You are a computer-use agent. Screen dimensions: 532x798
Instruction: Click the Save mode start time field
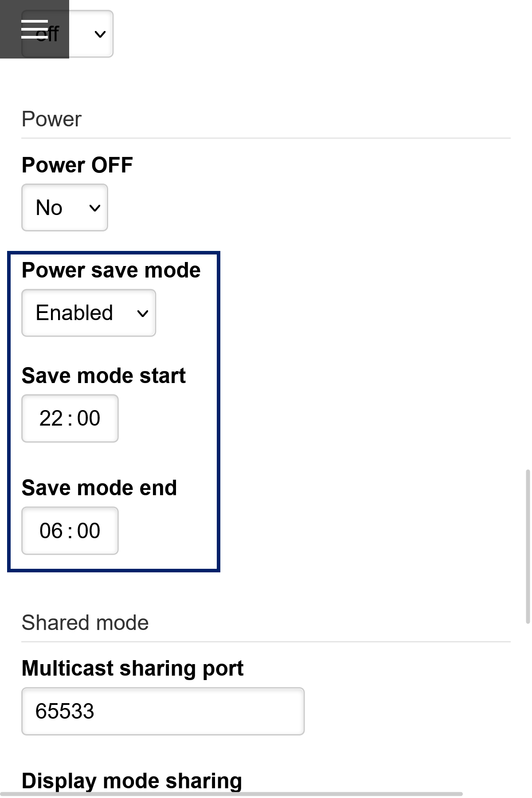pos(70,418)
